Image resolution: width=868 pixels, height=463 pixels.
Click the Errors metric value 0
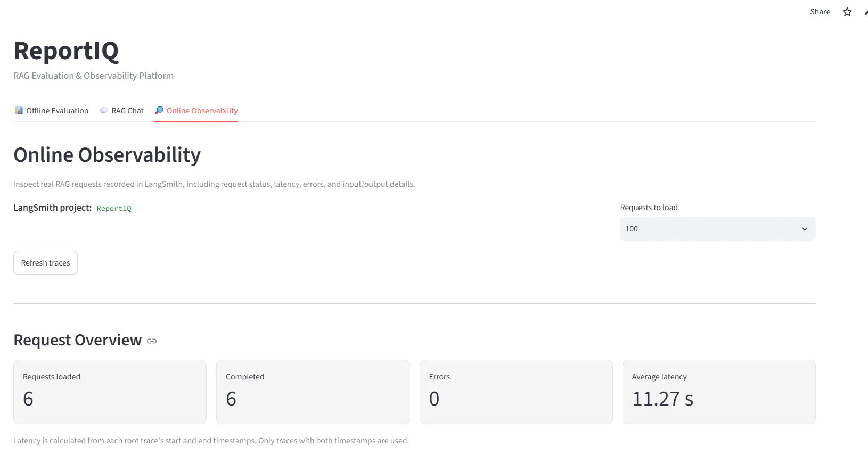[435, 399]
